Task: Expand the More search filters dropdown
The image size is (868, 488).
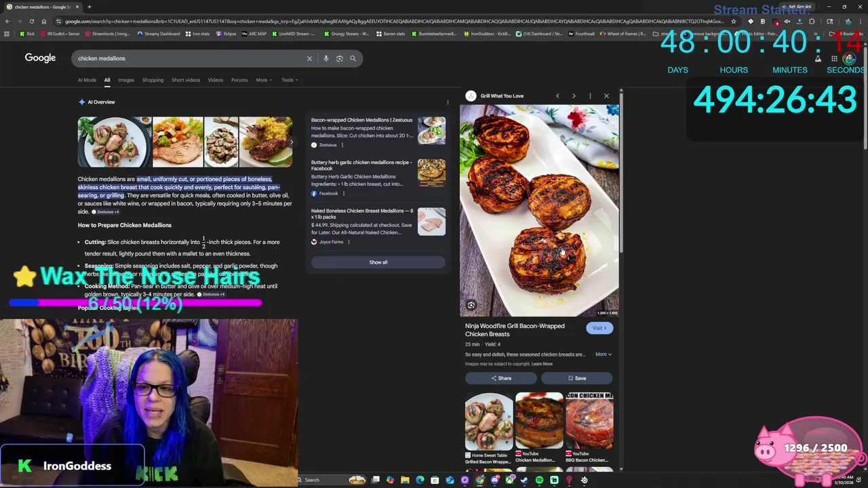Action: (x=264, y=80)
